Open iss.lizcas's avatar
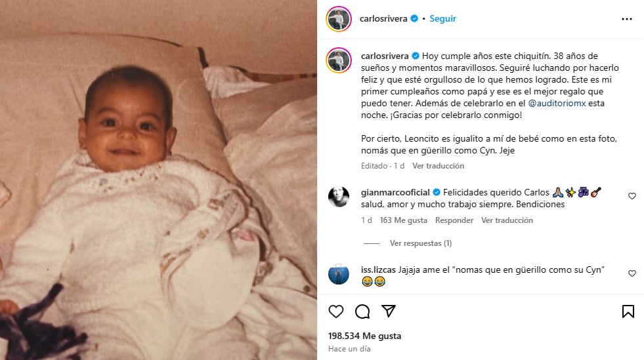This screenshot has width=644, height=360. (x=339, y=274)
